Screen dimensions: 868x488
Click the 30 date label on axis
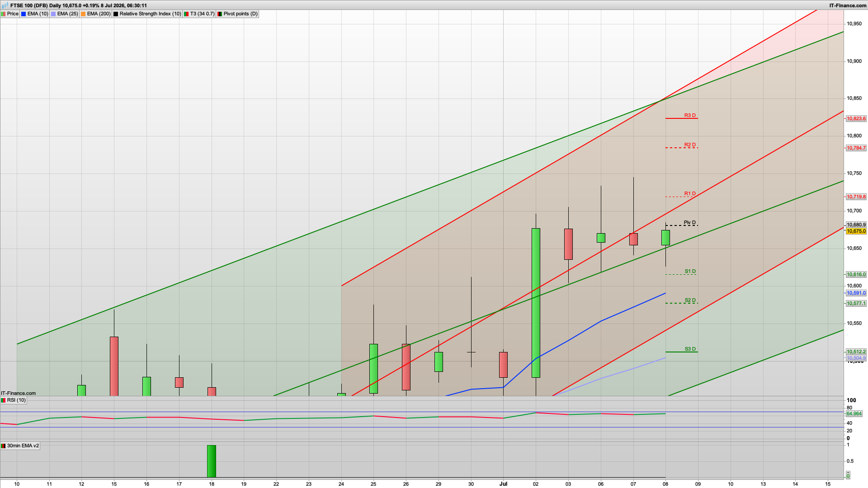471,484
